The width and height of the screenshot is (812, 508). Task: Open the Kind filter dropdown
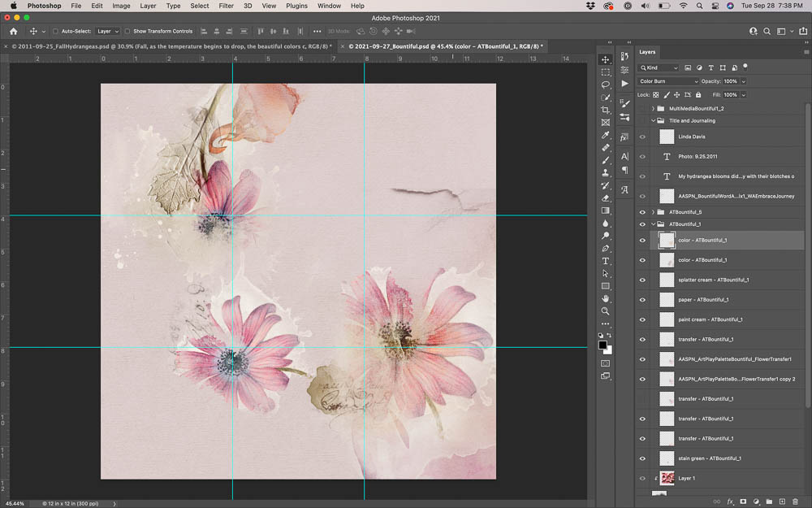click(659, 68)
